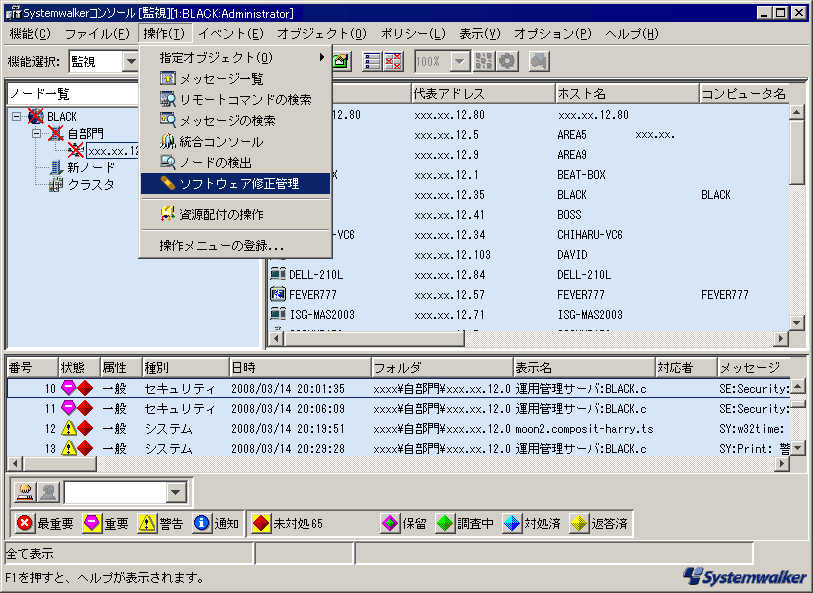This screenshot has height=593, width=813.
Task: Click the warning icon in row 13
Action: [68, 448]
